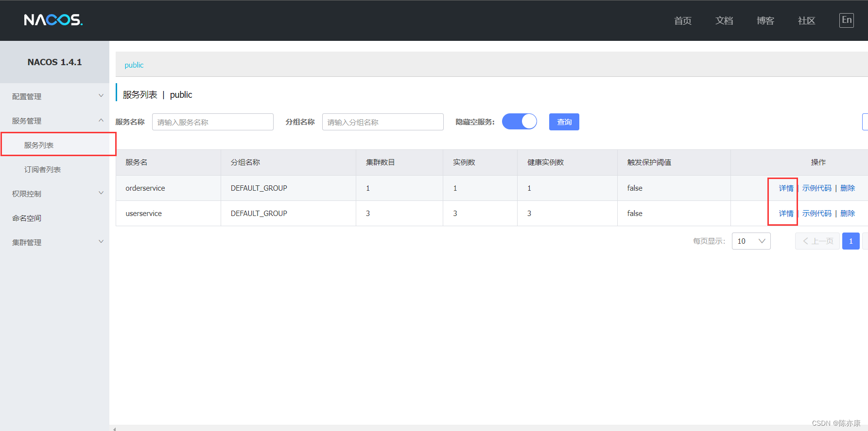Viewport: 868px width, 431px height.
Task: Expand the 集群管理 menu
Action: [x=54, y=242]
